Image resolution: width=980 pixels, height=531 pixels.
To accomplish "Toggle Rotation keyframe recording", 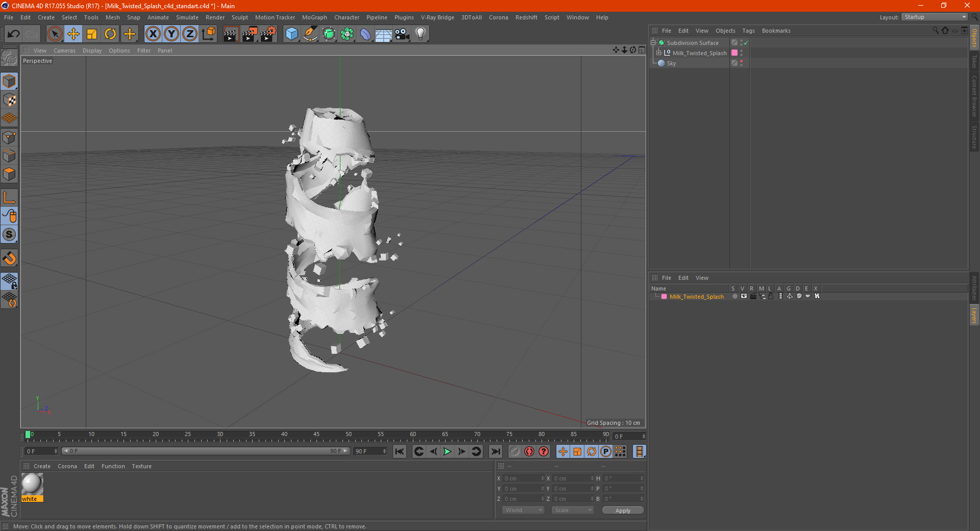I will (x=592, y=451).
